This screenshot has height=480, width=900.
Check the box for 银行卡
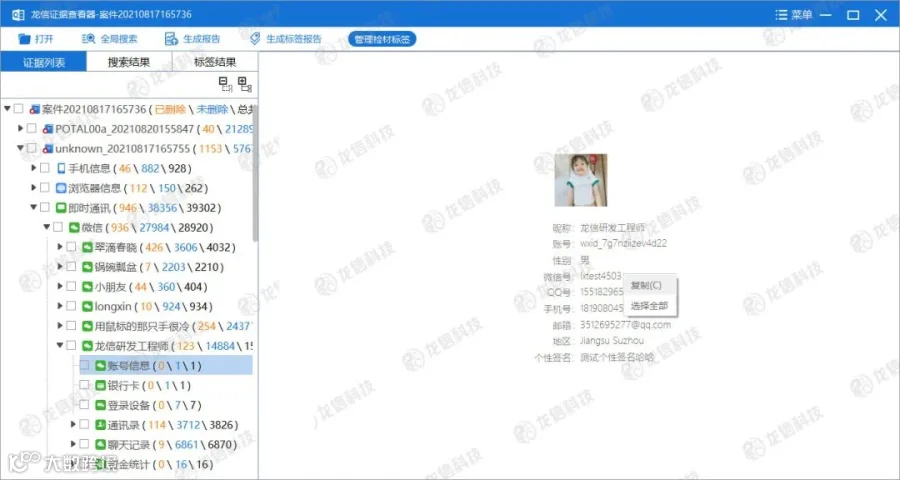[x=84, y=385]
